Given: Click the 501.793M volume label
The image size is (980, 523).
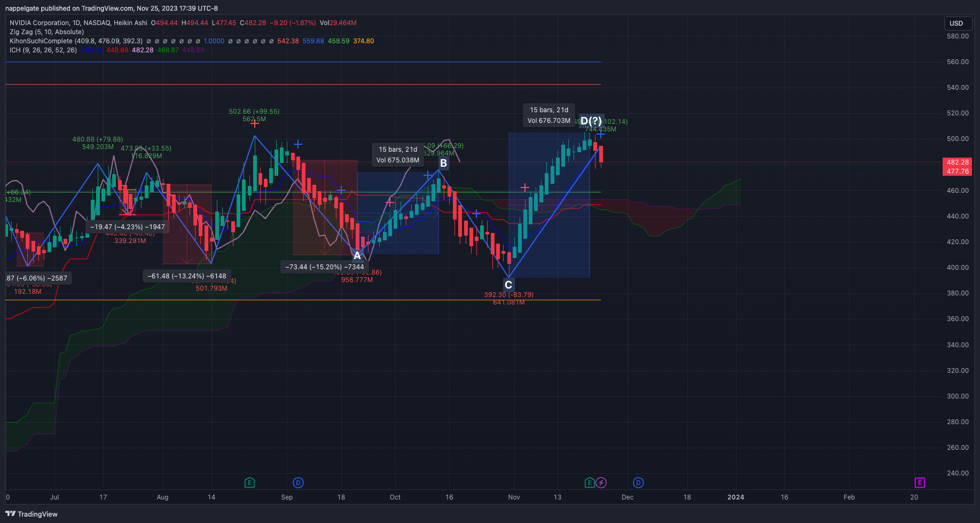Looking at the screenshot, I should pyautogui.click(x=211, y=288).
